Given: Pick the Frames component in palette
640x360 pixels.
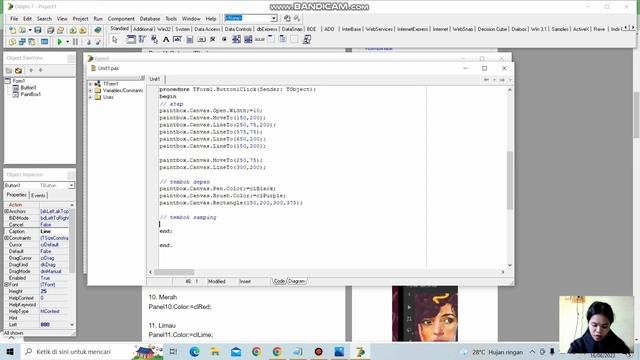Looking at the screenshot, I should pyautogui.click(x=131, y=39).
